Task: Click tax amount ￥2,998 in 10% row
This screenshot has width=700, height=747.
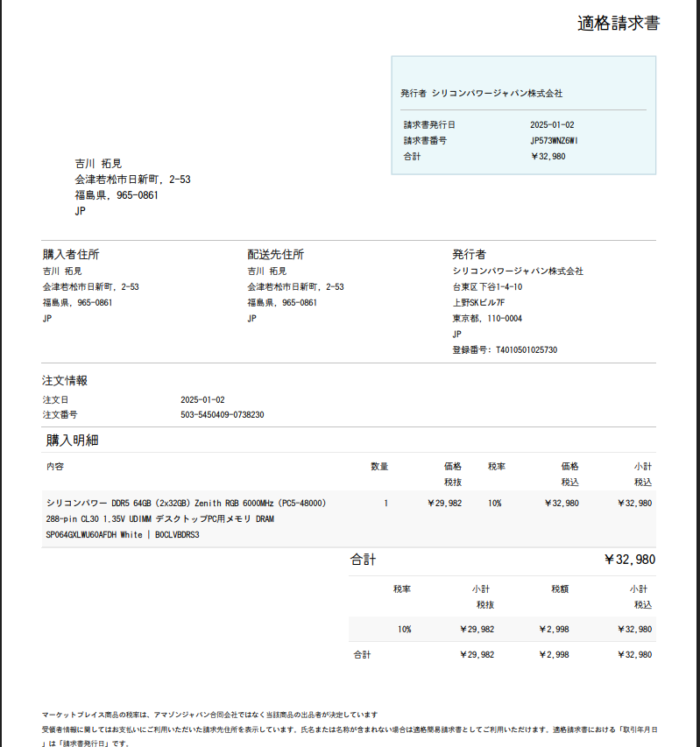Action: tap(554, 629)
